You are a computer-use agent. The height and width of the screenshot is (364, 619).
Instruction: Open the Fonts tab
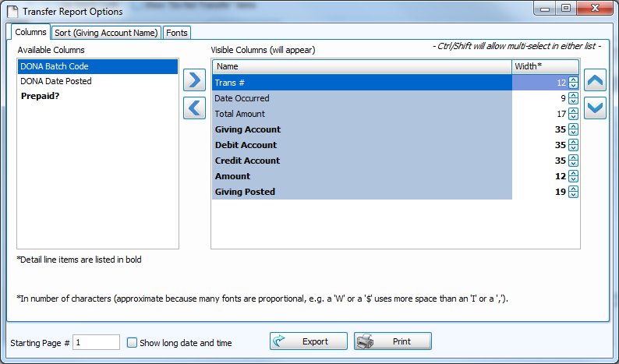(x=177, y=33)
